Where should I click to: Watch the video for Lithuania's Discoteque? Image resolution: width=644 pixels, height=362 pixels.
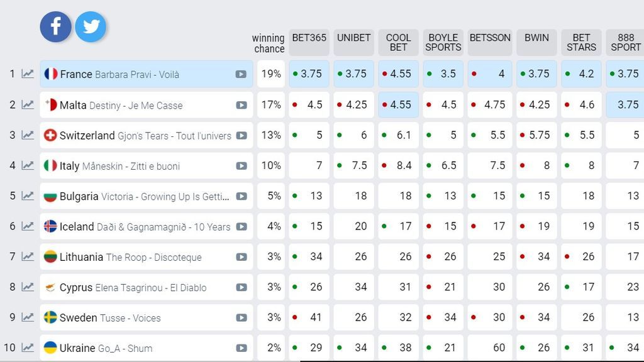tap(241, 257)
